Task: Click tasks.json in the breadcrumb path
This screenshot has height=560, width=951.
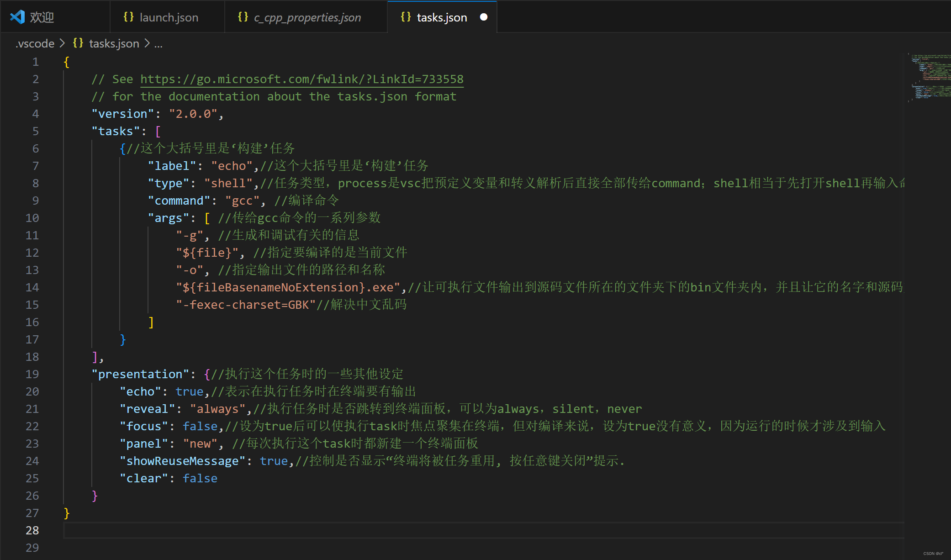Action: pyautogui.click(x=114, y=43)
